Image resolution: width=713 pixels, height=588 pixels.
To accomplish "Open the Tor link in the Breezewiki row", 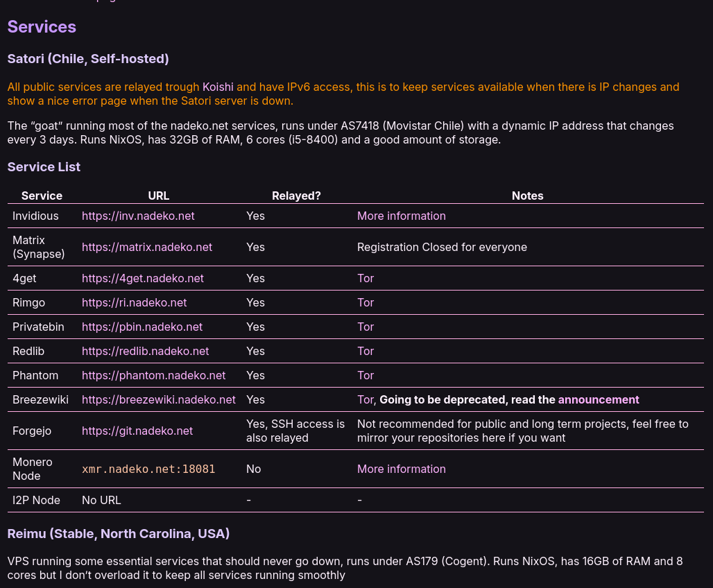I will tap(366, 399).
